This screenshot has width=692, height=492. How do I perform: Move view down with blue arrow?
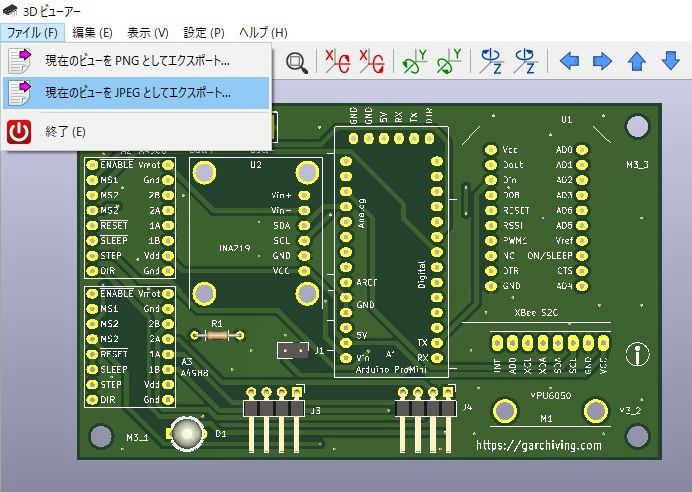670,61
